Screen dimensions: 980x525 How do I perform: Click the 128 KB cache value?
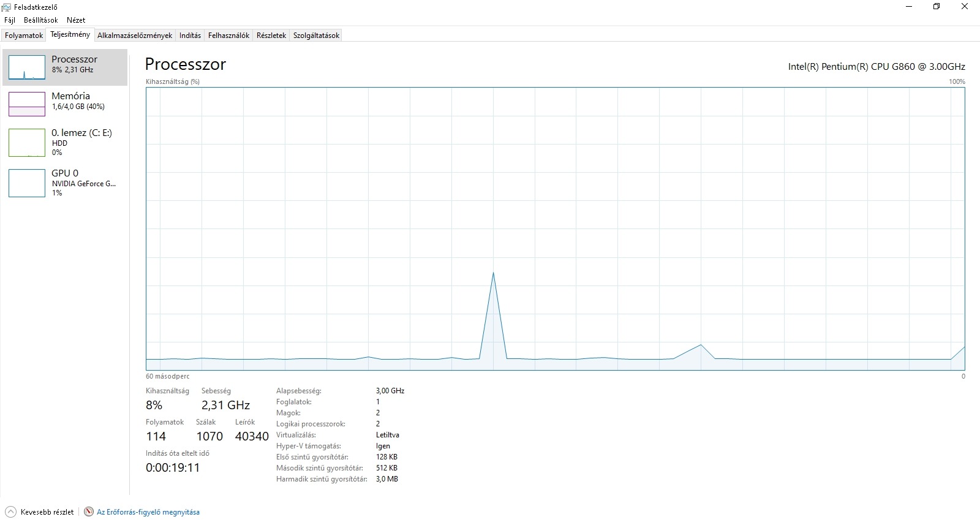coord(386,457)
